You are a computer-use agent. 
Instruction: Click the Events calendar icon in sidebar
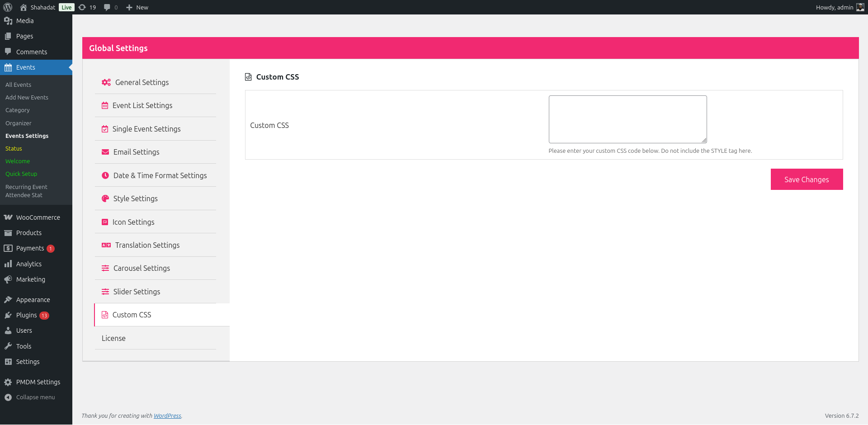click(8, 67)
